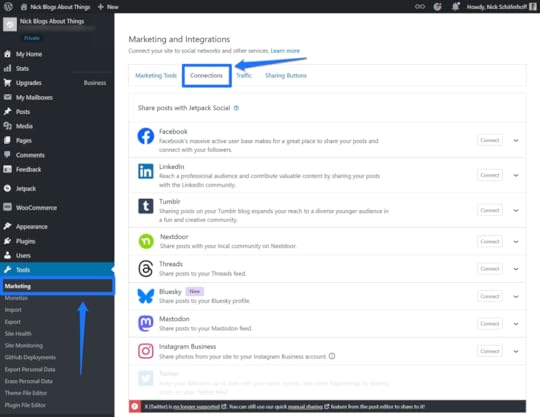Click the LinkedIn logo icon

(146, 171)
